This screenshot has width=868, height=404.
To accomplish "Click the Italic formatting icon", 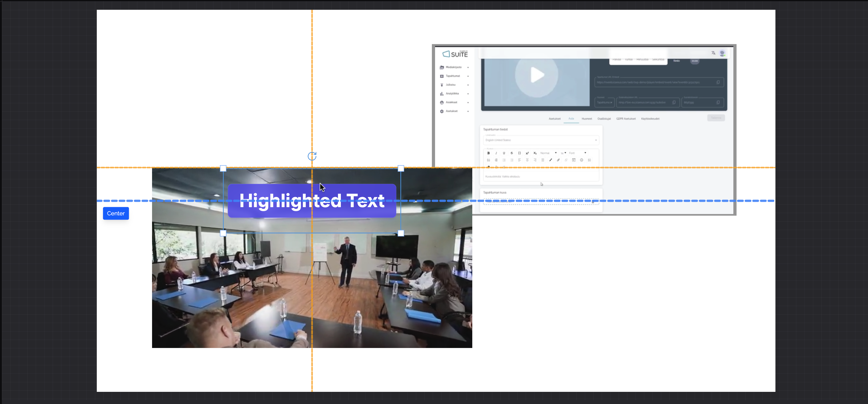I will tap(496, 153).
